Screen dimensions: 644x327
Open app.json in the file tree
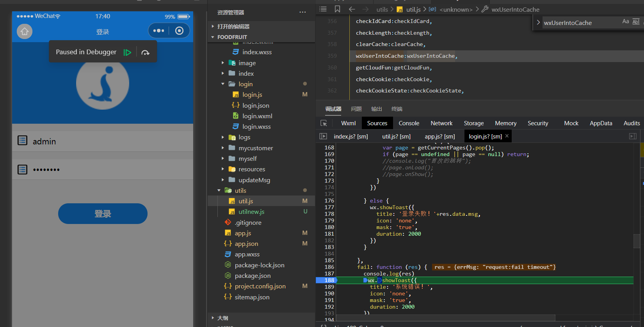pyautogui.click(x=246, y=243)
